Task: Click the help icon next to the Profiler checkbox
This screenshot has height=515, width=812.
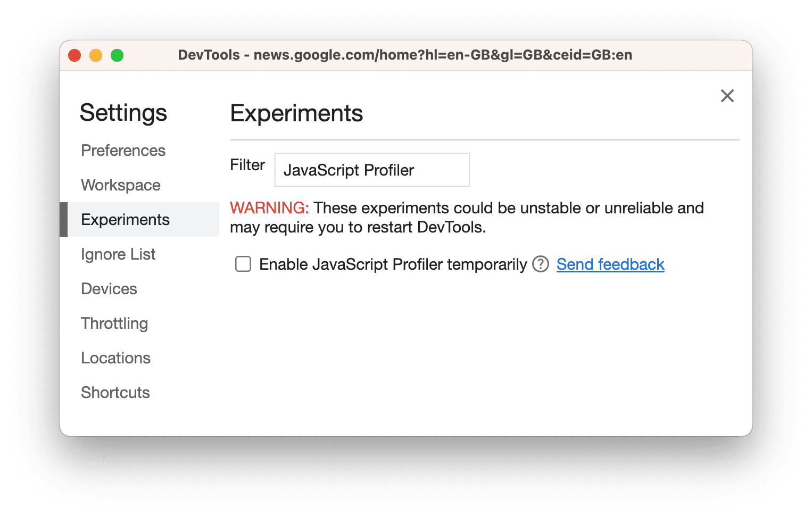Action: click(x=540, y=264)
